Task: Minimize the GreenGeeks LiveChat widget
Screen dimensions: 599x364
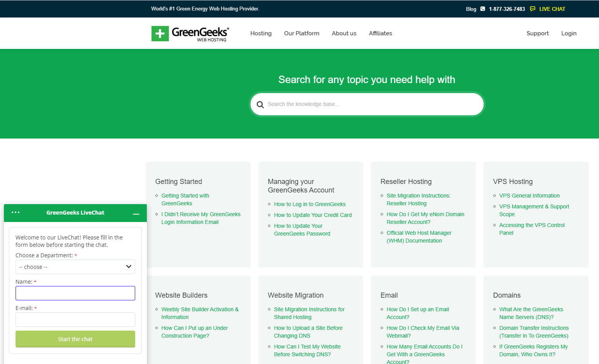Action: [136, 213]
